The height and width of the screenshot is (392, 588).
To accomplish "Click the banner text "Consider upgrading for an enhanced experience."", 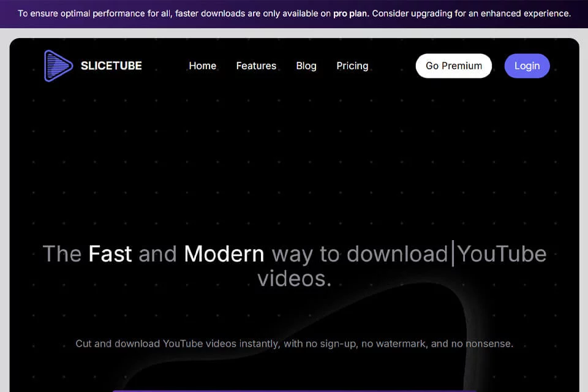I will tap(472, 13).
